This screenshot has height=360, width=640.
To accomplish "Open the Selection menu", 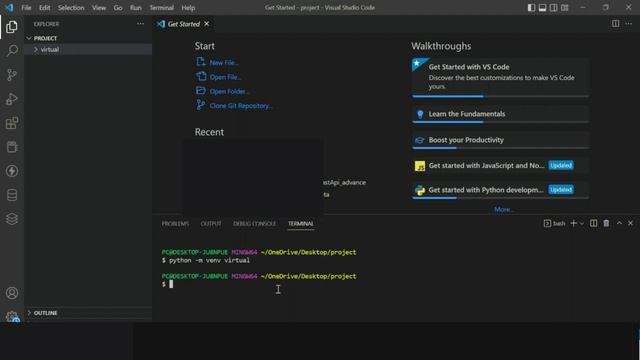I will tap(71, 8).
